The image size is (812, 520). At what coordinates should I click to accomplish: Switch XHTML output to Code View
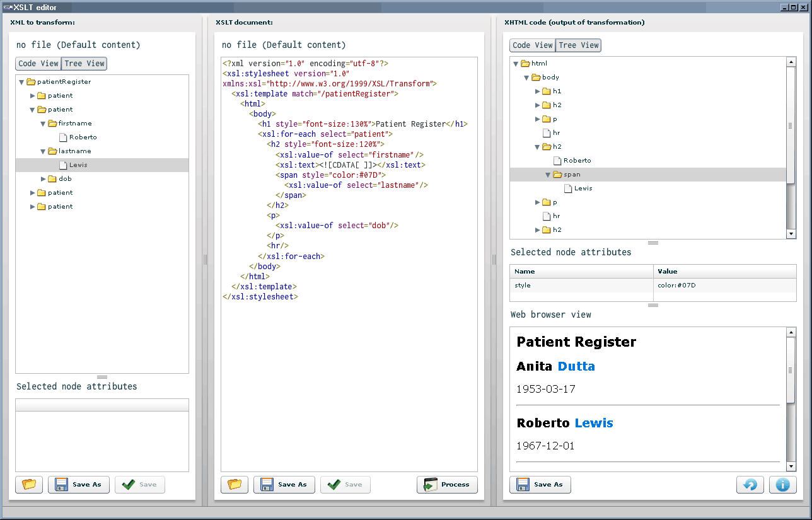click(x=533, y=45)
